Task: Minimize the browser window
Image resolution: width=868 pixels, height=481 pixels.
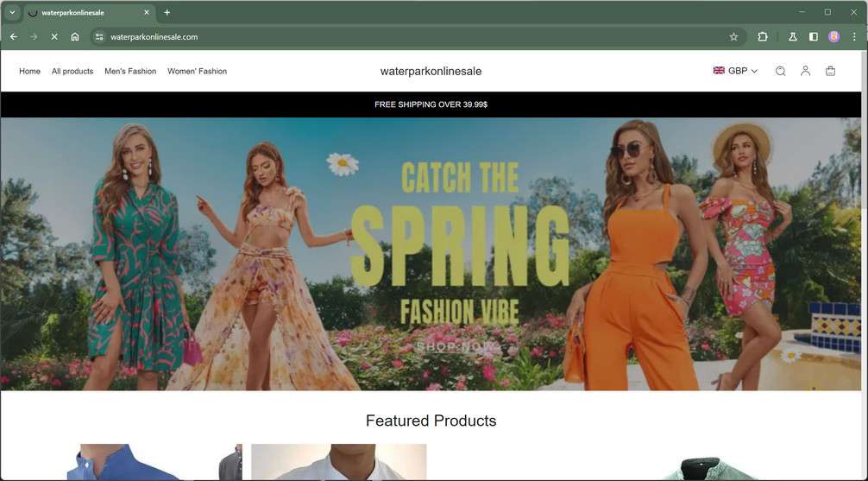Action: [x=802, y=11]
